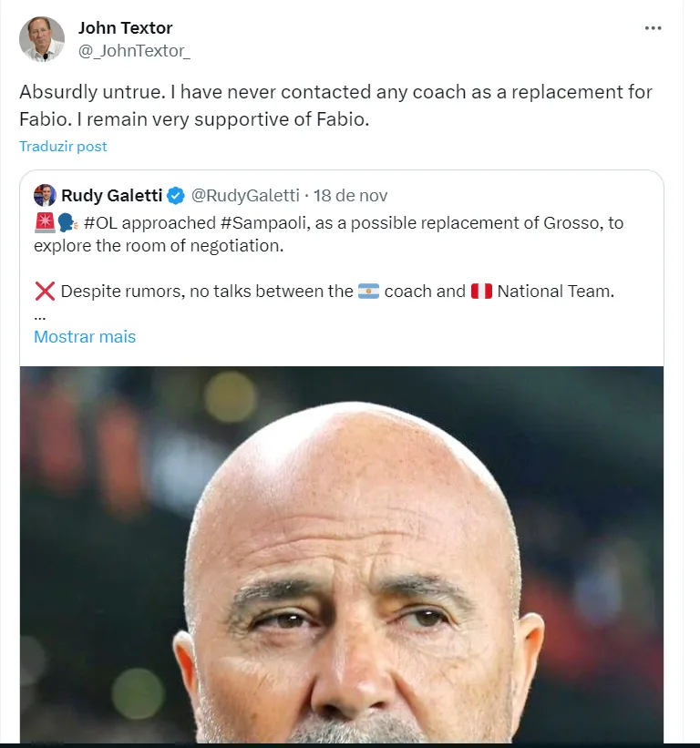Click the Argentina flag emoji

coord(368,292)
